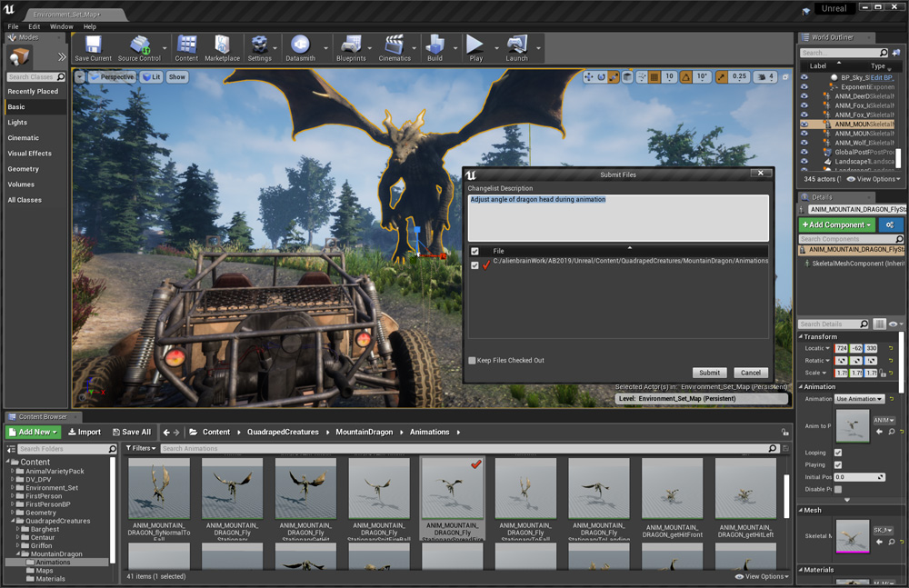Toggle the Looping checkbox
Viewport: 909px width, 588px height.
tap(838, 453)
